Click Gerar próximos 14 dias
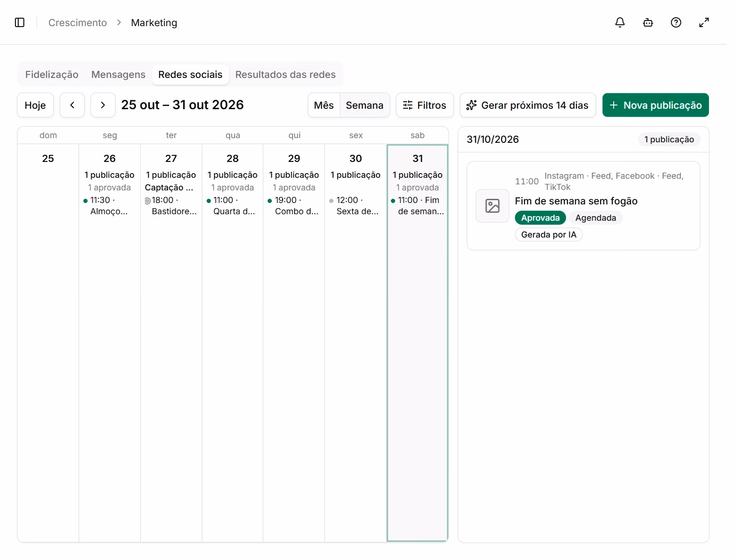 coord(528,105)
